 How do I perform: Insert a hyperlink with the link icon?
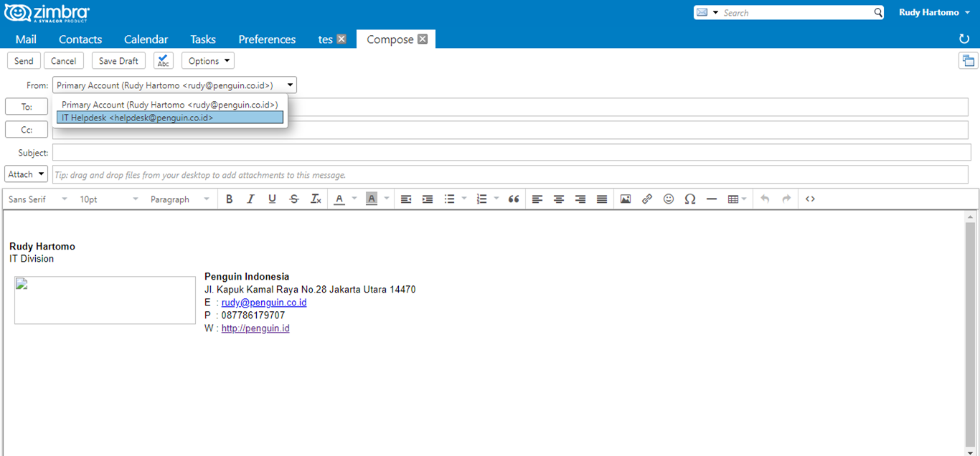(x=647, y=199)
